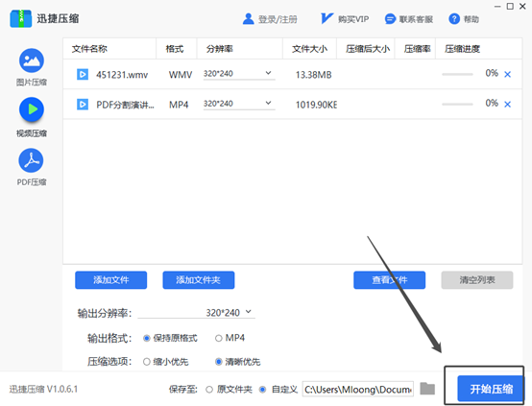The width and height of the screenshot is (532, 406).
Task: Click the 文件名称 column header
Action: [89, 49]
